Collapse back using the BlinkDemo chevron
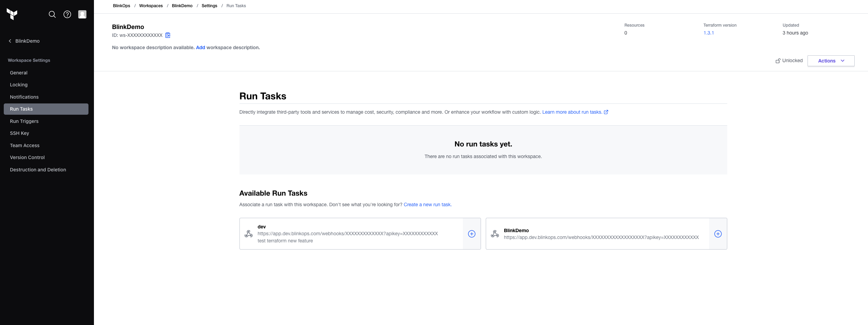This screenshot has height=325, width=868. click(x=10, y=41)
